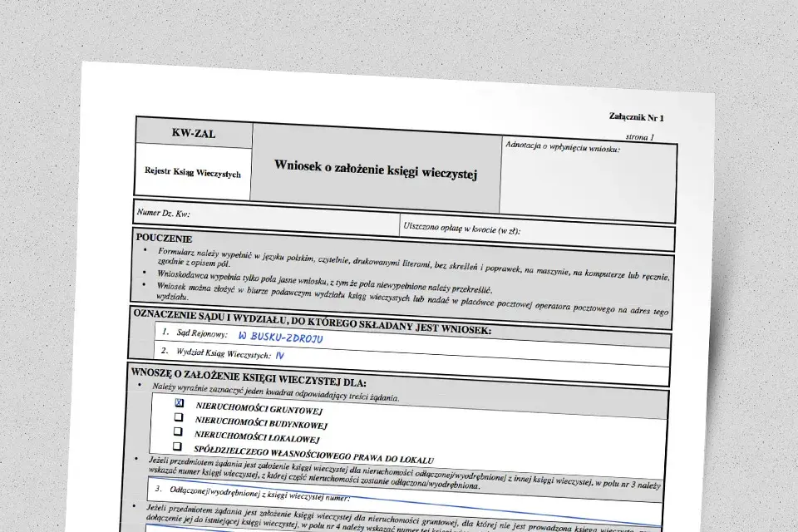Click field 3 Odłączonej/wyodrębnionej z księgi wieczystej
The width and height of the screenshot is (798, 532).
click(405, 500)
